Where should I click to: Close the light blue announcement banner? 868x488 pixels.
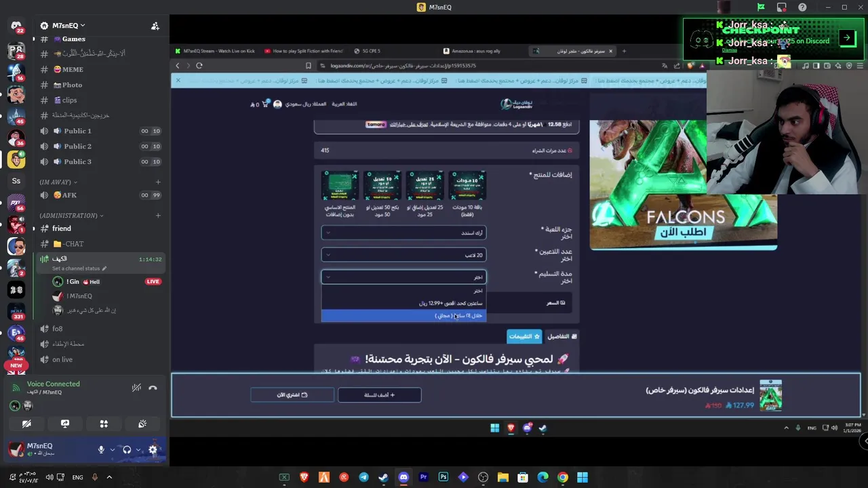[x=178, y=80]
